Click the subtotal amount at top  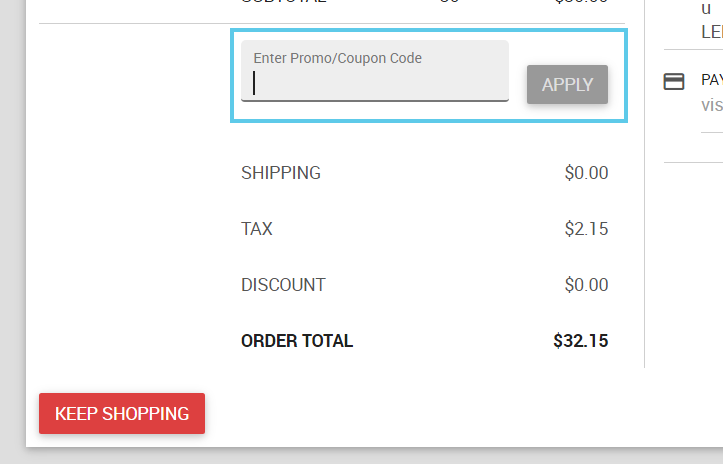tap(581, 2)
